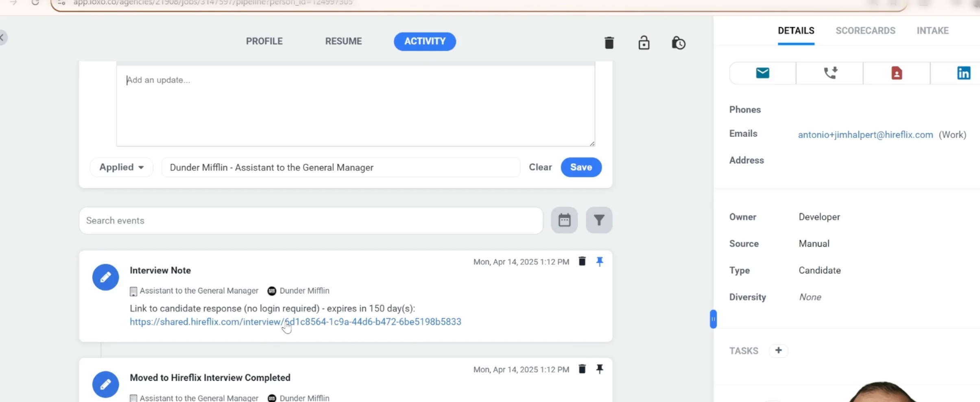
Task: Add a task with the plus button
Action: click(x=778, y=350)
